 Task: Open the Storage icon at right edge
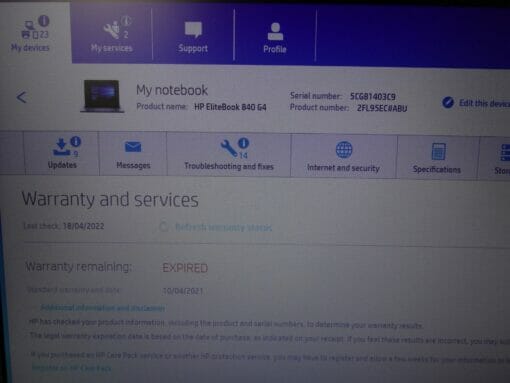pyautogui.click(x=505, y=153)
